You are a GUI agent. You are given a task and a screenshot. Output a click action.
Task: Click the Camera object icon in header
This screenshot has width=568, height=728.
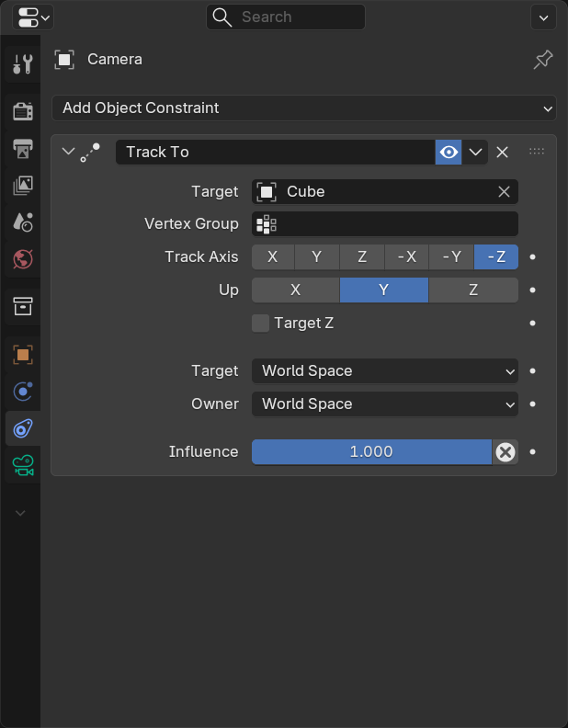click(64, 60)
